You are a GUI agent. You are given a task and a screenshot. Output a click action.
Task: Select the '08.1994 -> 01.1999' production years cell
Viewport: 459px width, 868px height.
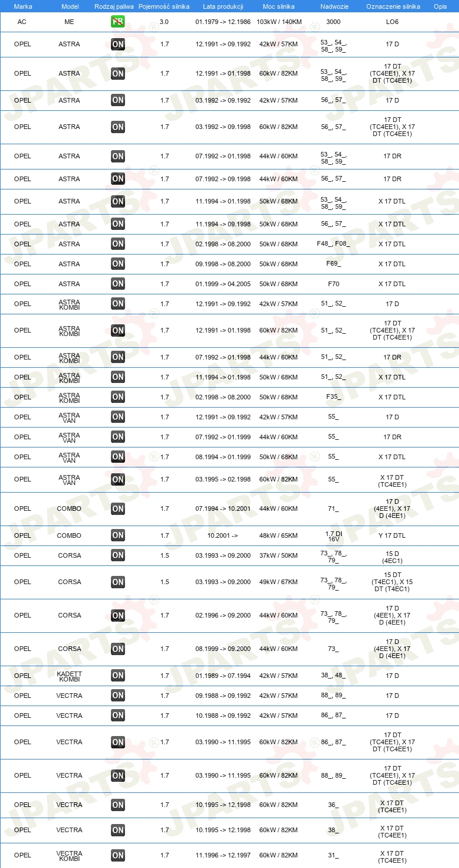tap(223, 457)
